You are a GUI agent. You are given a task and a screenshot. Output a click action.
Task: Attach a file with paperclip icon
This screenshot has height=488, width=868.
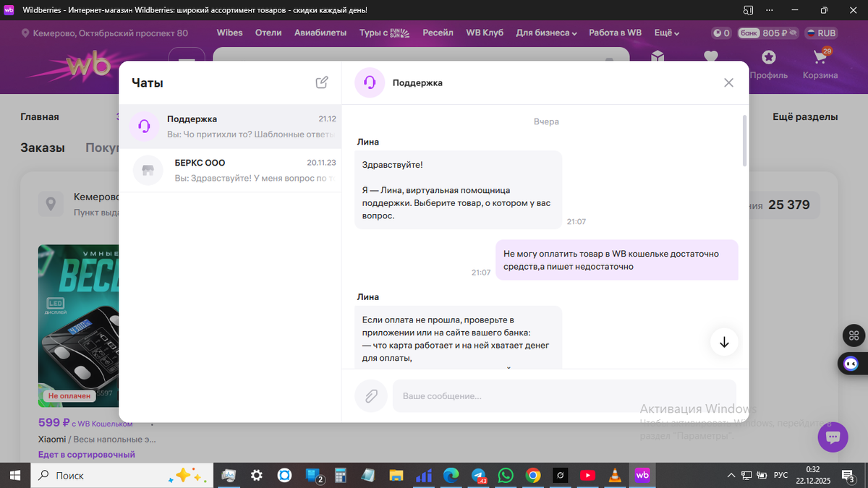pos(370,396)
